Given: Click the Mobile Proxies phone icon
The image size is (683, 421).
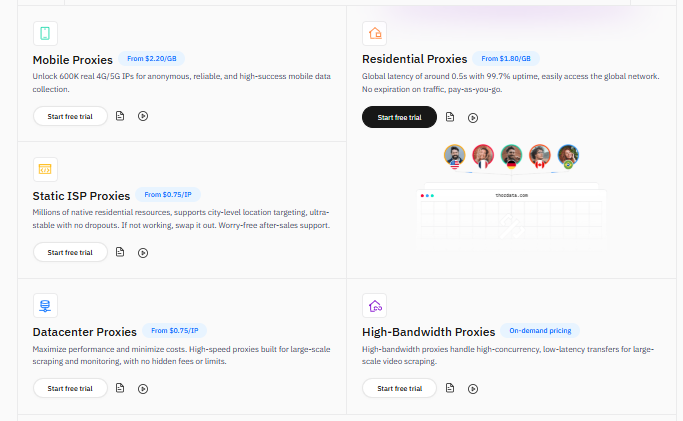Looking at the screenshot, I should (x=45, y=33).
